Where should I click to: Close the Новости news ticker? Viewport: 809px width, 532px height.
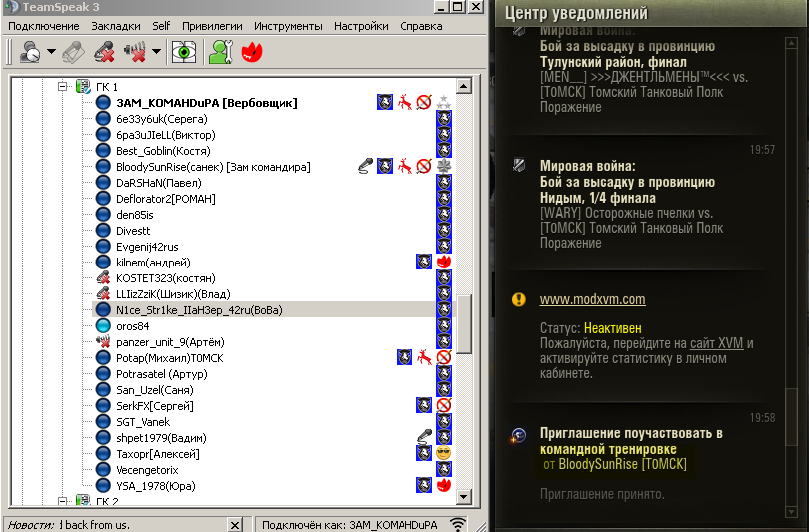pyautogui.click(x=234, y=524)
